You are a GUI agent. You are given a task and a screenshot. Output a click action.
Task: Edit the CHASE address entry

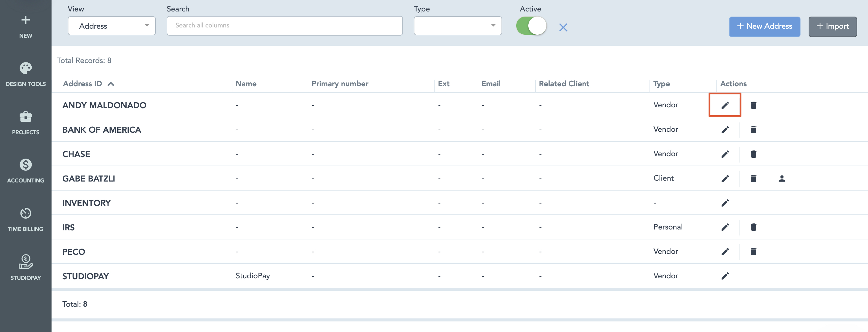tap(725, 154)
